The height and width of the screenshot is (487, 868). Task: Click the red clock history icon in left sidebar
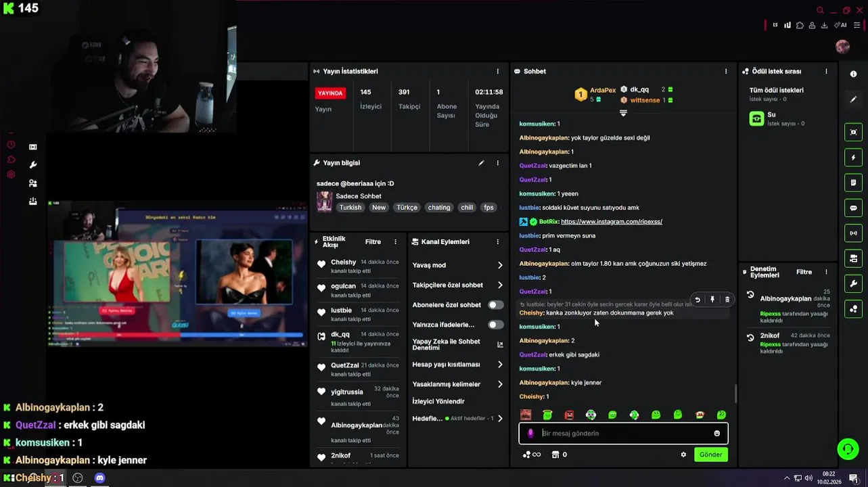click(x=11, y=145)
